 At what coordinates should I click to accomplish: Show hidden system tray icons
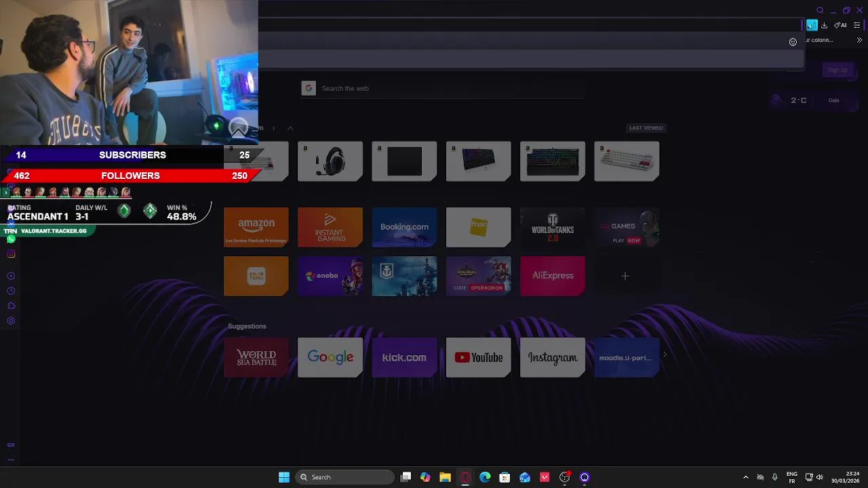[745, 477]
